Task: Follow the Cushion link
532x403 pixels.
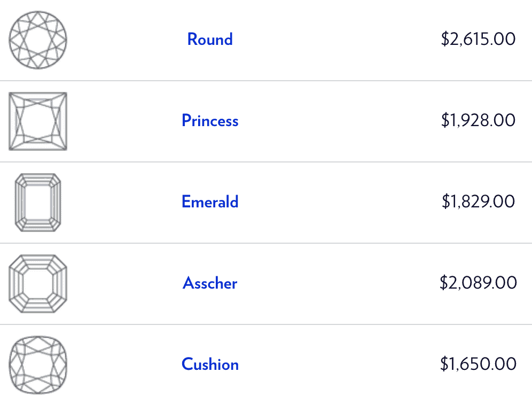Action: click(x=210, y=365)
